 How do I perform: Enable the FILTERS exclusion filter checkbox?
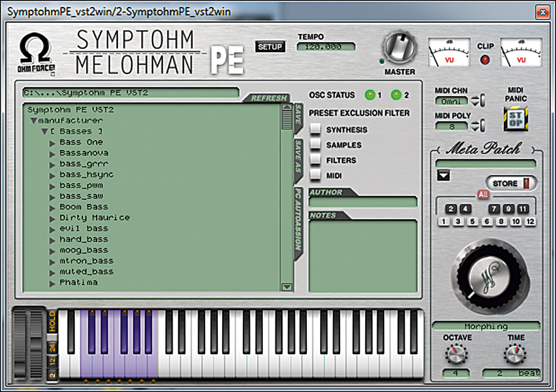tap(315, 159)
